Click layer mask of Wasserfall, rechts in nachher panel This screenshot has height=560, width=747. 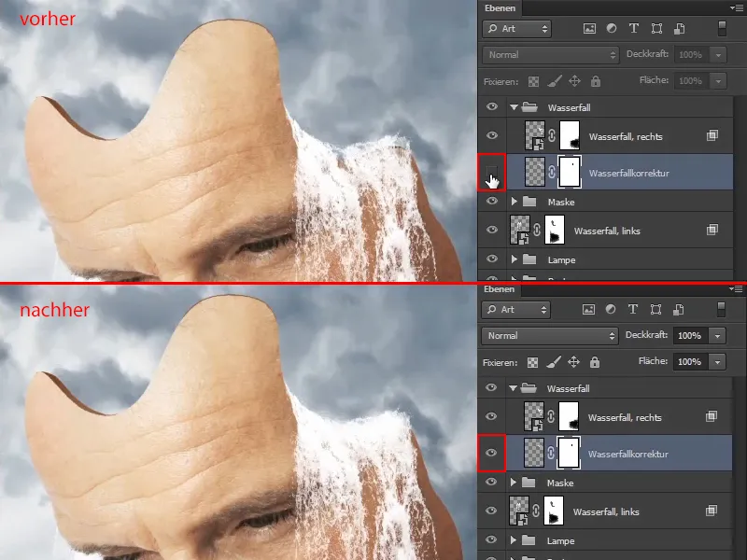click(x=569, y=416)
